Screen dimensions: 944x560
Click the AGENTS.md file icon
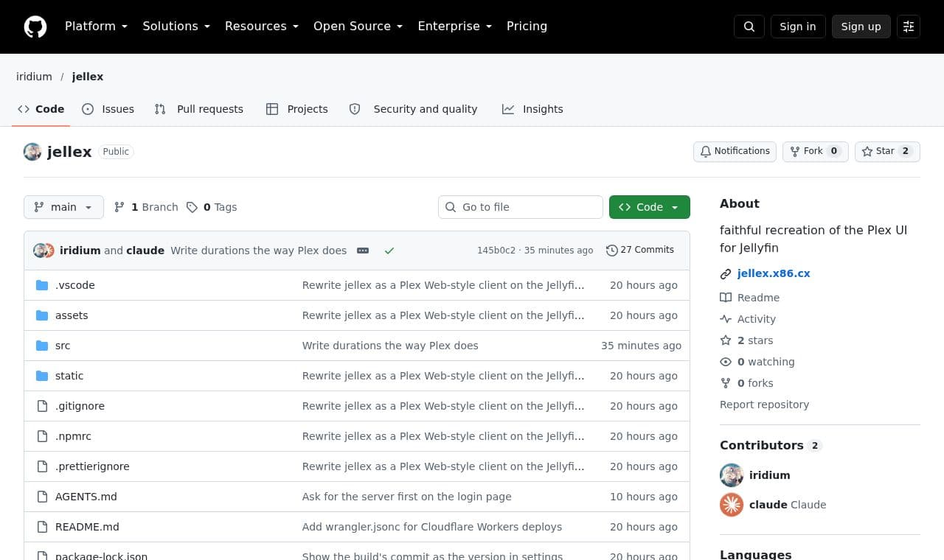(x=42, y=497)
